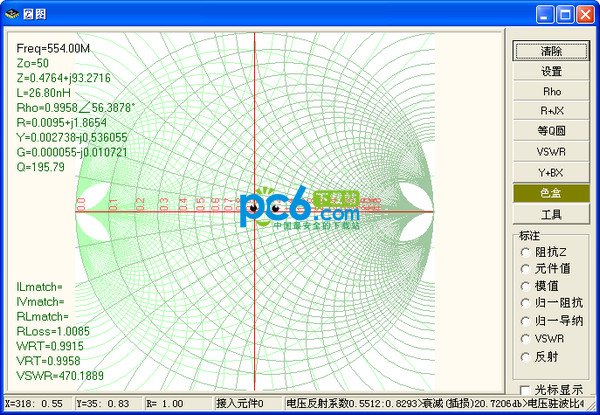This screenshot has width=600, height=415.
Task: Close the 圆图 window
Action: click(x=585, y=15)
